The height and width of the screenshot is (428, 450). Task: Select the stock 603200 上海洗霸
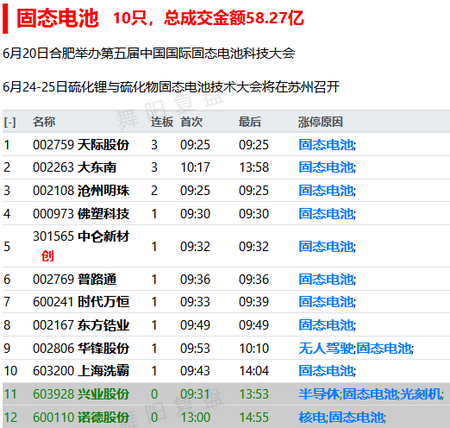[x=81, y=371]
